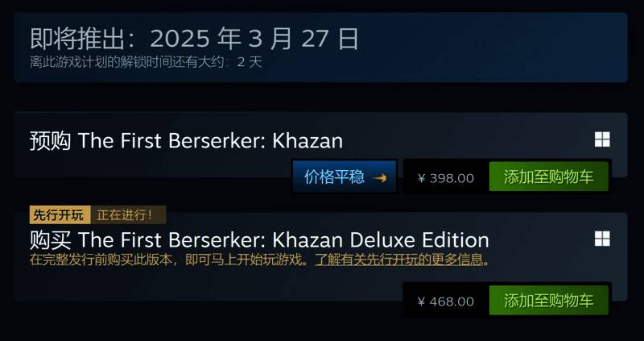
Task: Add standard Khazan edition to cart
Action: [548, 177]
